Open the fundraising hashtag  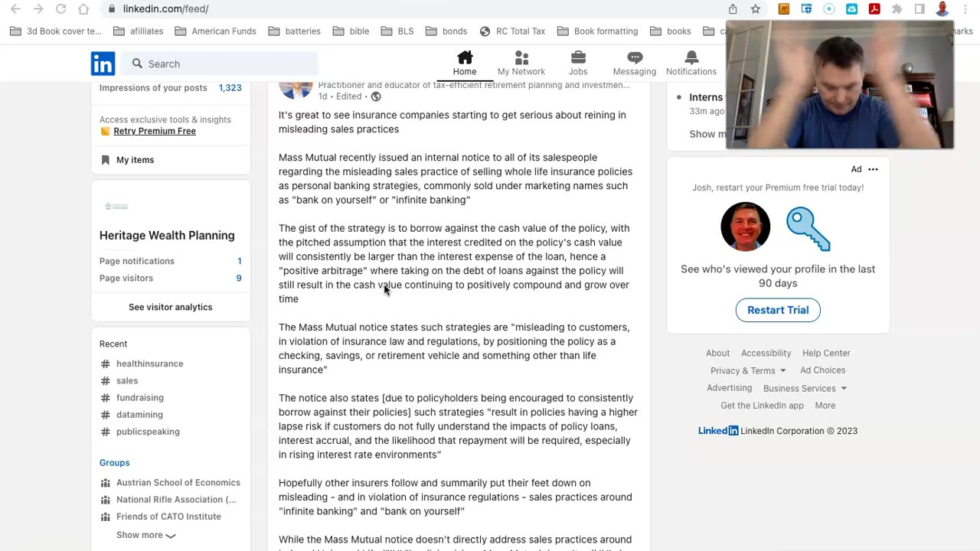pyautogui.click(x=140, y=398)
